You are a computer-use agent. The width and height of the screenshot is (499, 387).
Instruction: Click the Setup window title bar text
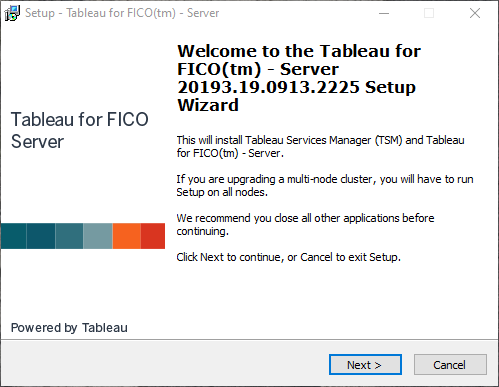click(122, 13)
